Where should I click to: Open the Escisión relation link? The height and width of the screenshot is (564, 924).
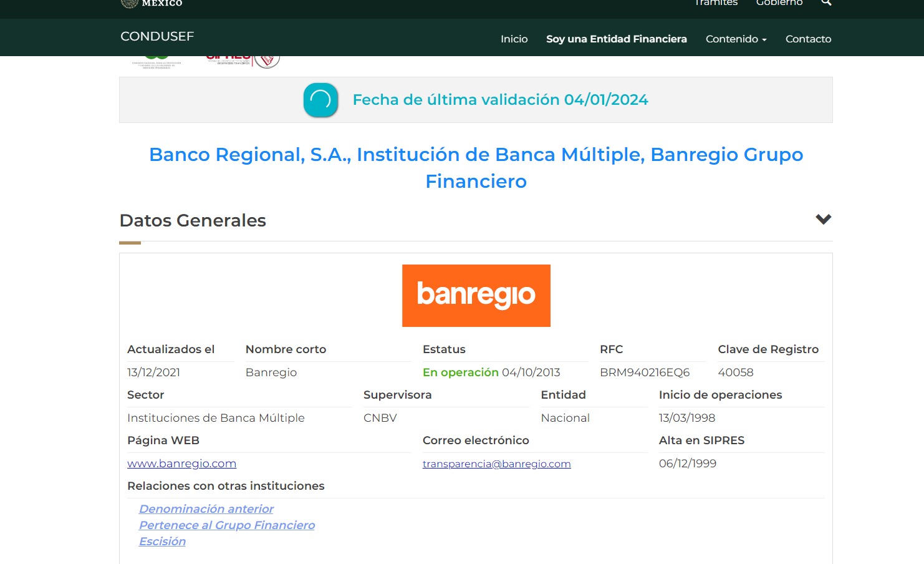(162, 541)
